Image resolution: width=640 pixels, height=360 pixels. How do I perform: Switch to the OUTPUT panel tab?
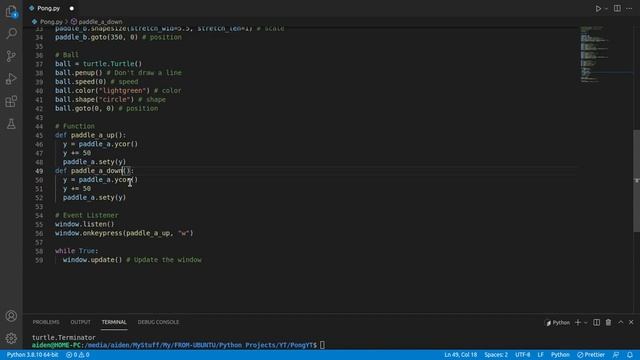click(80, 322)
